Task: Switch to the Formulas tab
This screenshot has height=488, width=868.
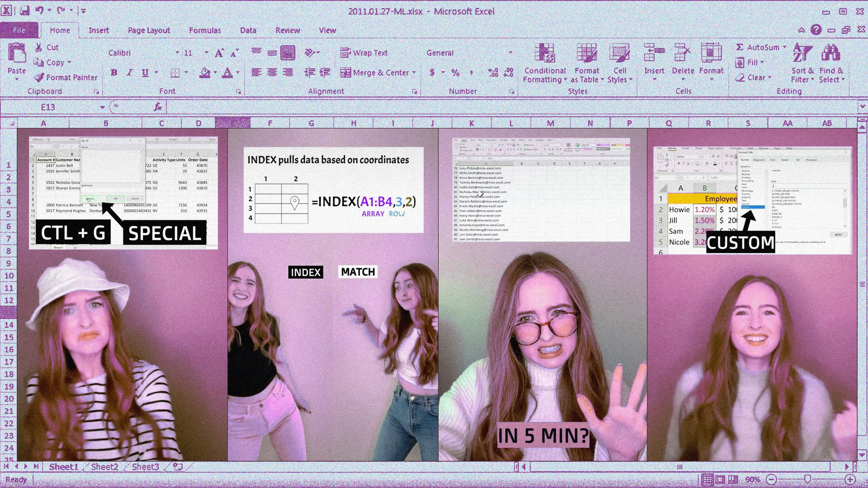Action: click(205, 30)
